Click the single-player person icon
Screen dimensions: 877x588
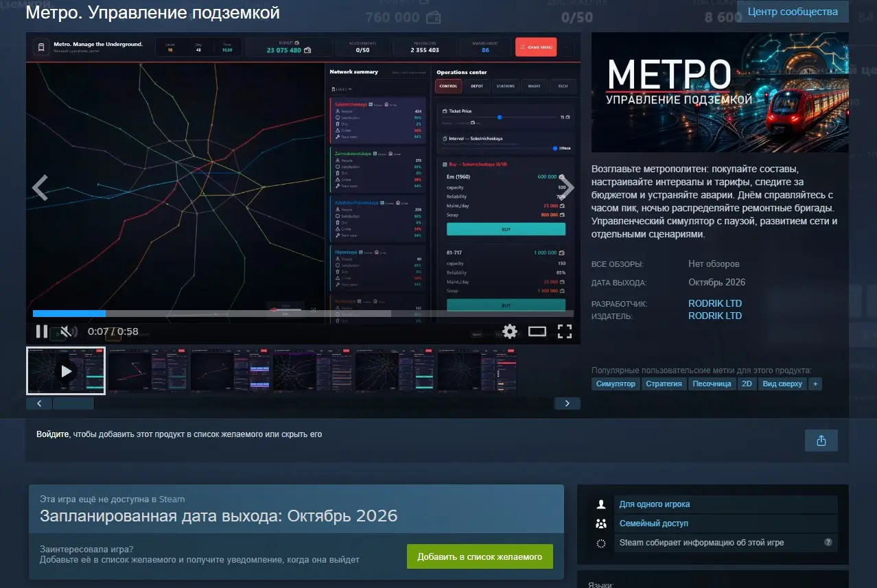pos(602,504)
